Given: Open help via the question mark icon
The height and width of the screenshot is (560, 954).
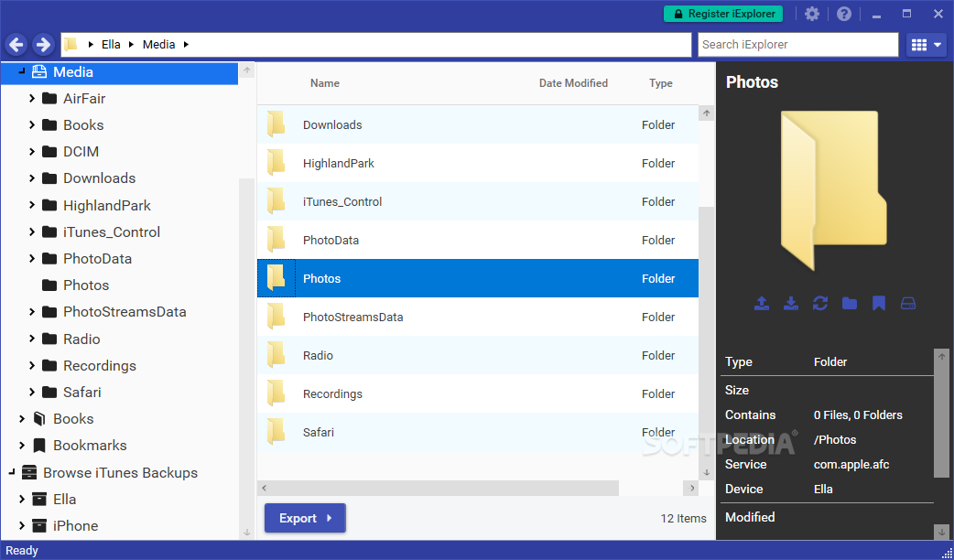Looking at the screenshot, I should coord(844,14).
